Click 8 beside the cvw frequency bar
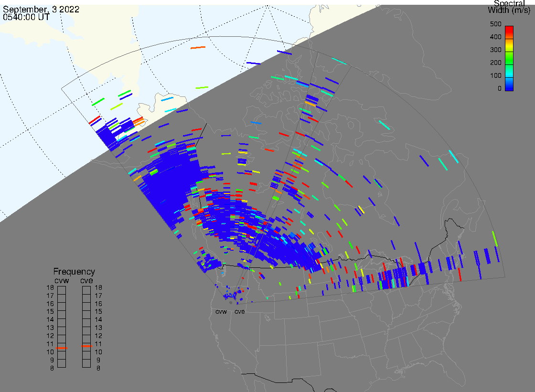The width and height of the screenshot is (535, 392). coord(52,368)
